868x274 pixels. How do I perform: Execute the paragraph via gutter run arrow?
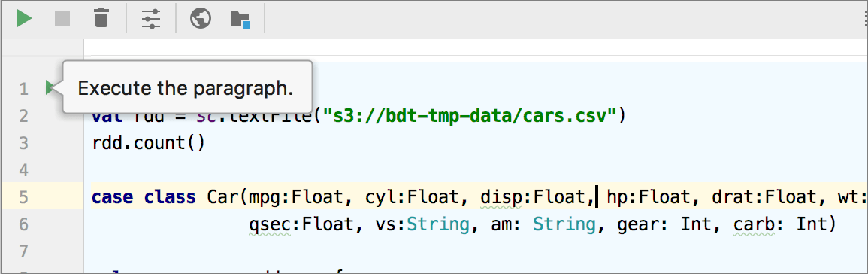(50, 87)
